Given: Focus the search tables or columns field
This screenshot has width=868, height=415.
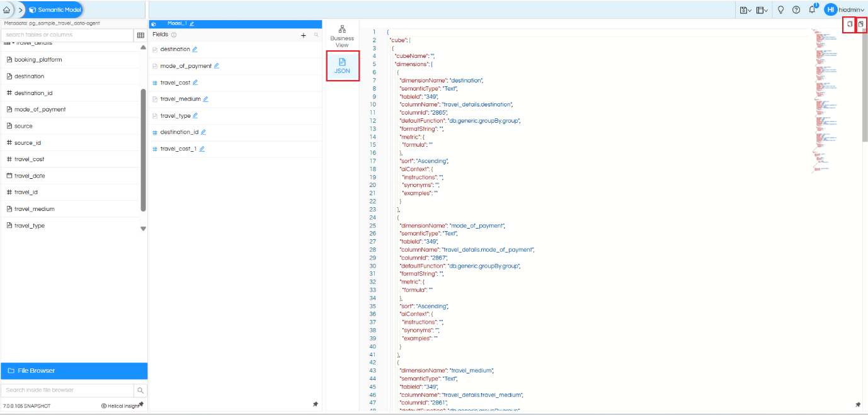Looking at the screenshot, I should (x=67, y=35).
